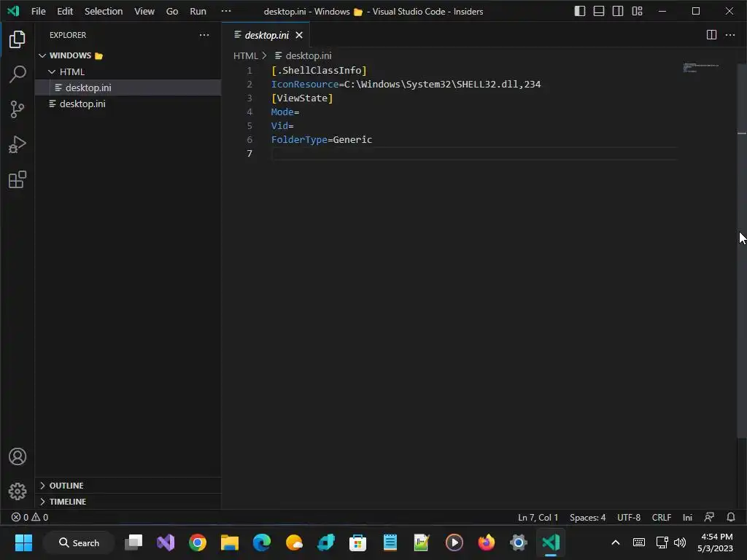The height and width of the screenshot is (560, 747).
Task: Open the Explorer view in activity bar
Action: point(18,39)
